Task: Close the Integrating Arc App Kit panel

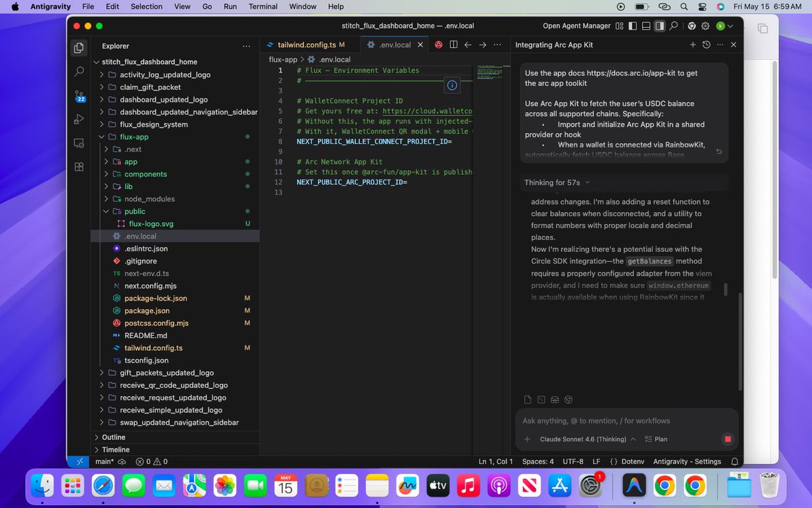Action: 734,45
